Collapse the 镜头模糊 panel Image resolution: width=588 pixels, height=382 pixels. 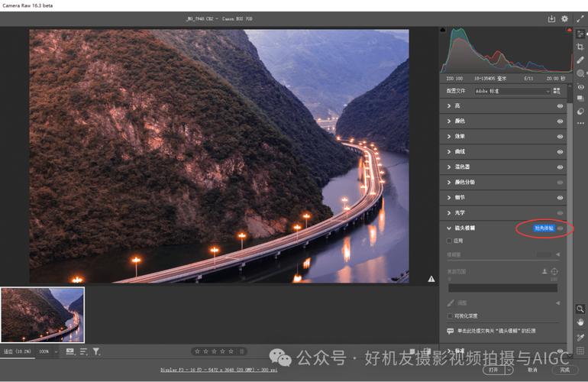(449, 228)
